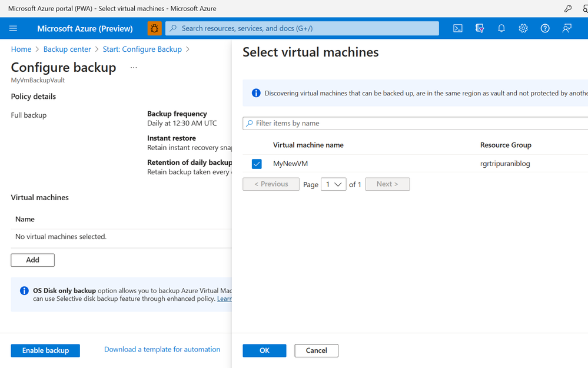
Task: Select the MyNewVM name cell
Action: (290, 164)
